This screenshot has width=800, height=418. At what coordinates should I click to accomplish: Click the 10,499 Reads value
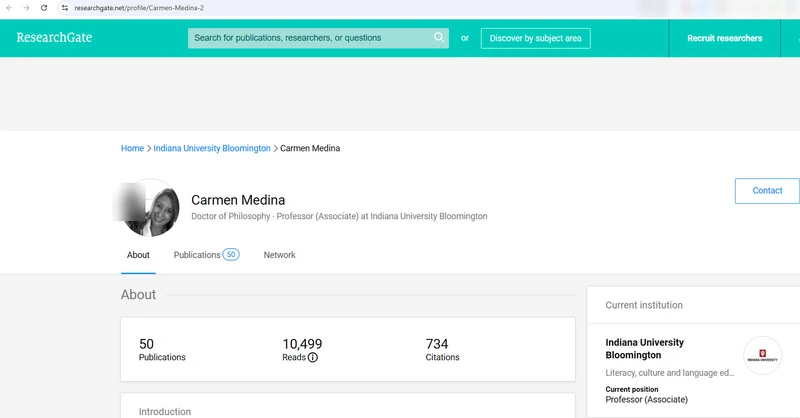pyautogui.click(x=302, y=344)
